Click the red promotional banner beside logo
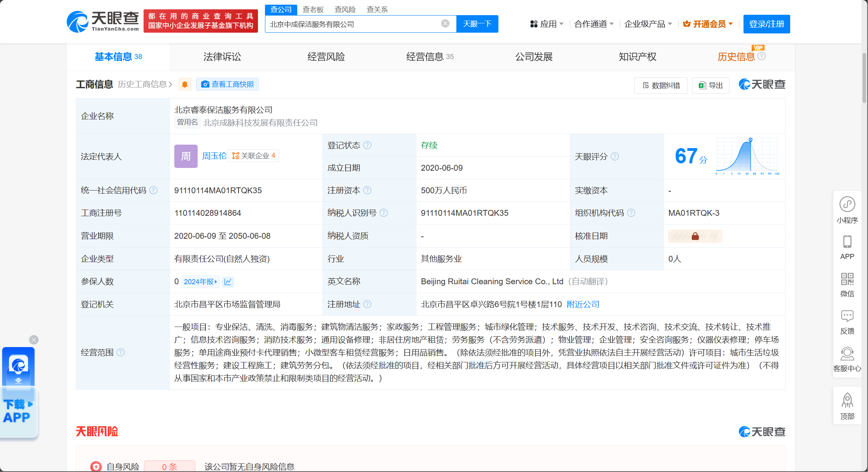Screen dimensions: 868x472 201,21
